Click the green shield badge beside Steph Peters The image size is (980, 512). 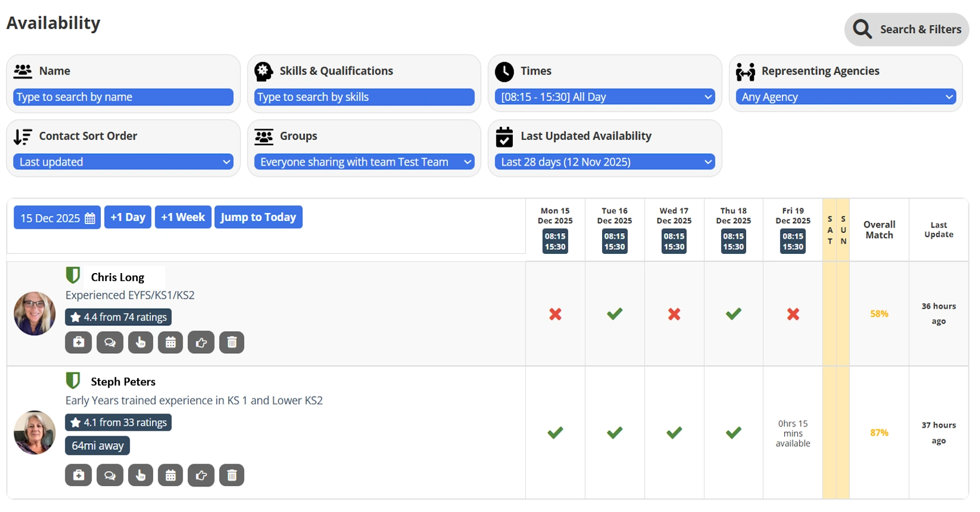[73, 381]
